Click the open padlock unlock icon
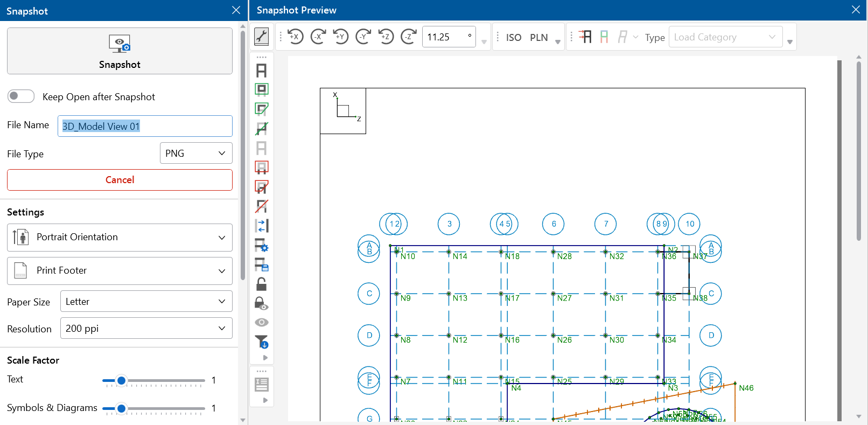The image size is (868, 425). [262, 284]
